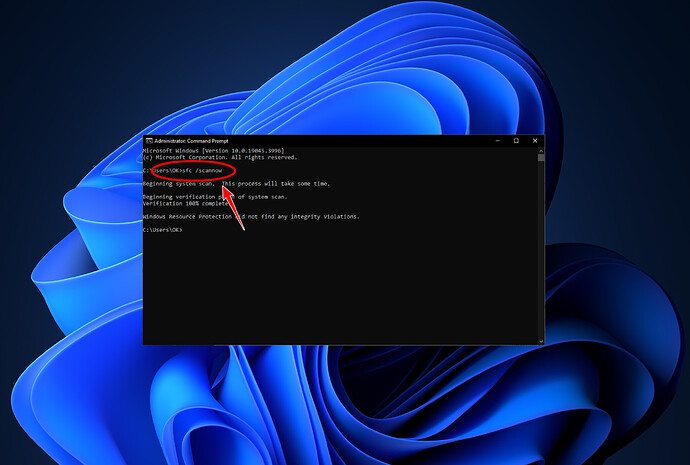
Task: Close the Command Prompt window
Action: pos(535,141)
